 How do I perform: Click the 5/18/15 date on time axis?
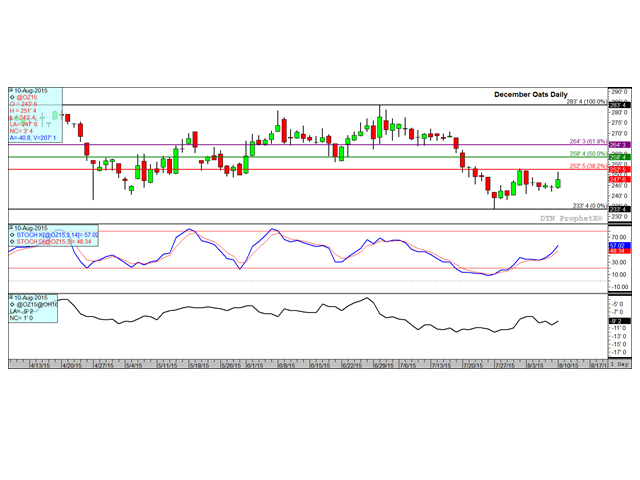tap(199, 365)
